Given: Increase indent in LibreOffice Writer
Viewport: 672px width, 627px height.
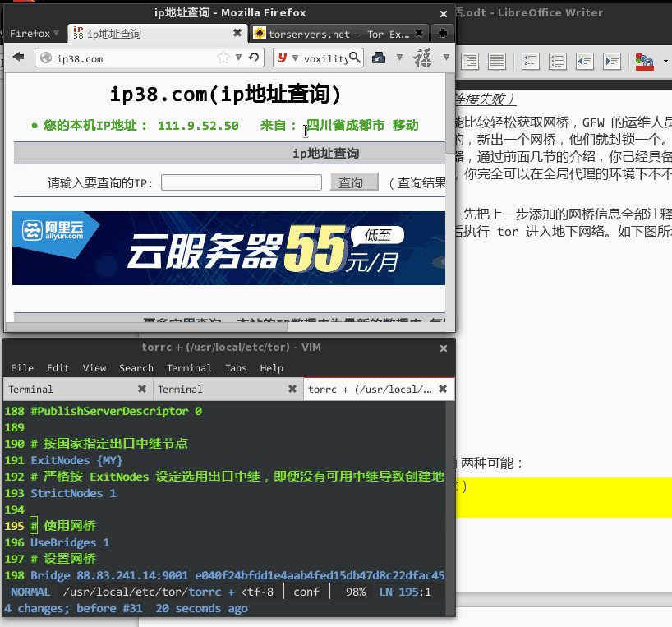Looking at the screenshot, I should pyautogui.click(x=611, y=62).
